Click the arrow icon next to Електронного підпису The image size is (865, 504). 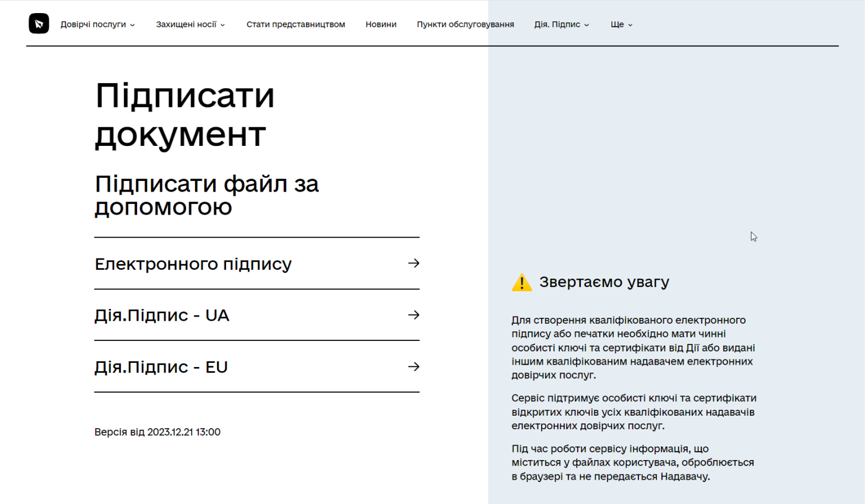pyautogui.click(x=414, y=263)
